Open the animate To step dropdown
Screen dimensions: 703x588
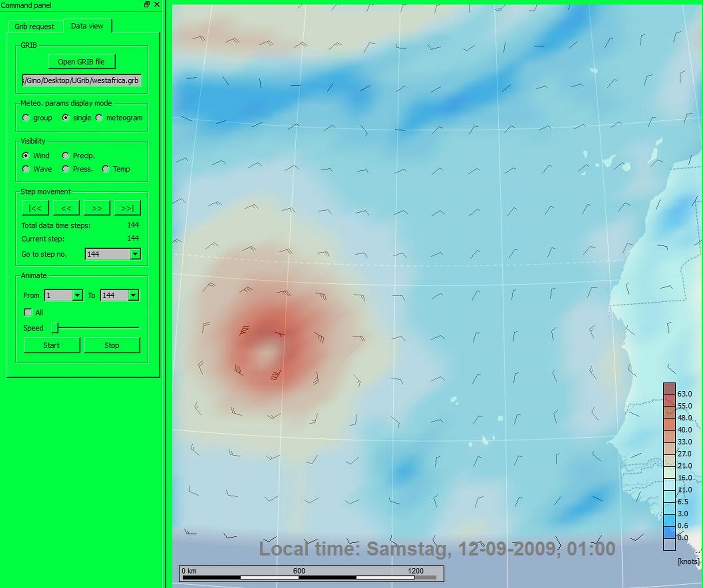pos(133,295)
